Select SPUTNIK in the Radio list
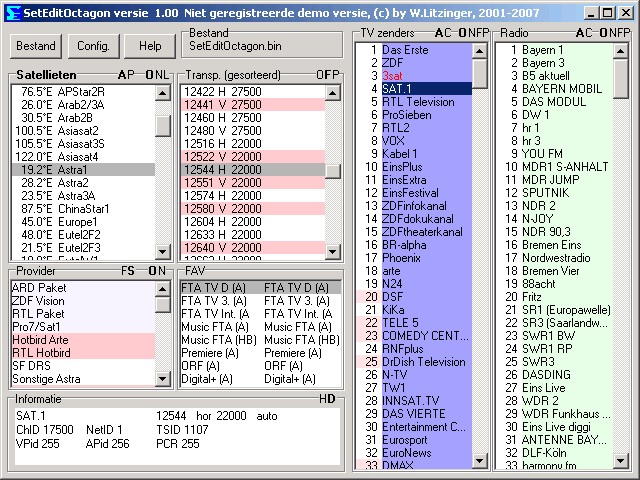Image resolution: width=640 pixels, height=480 pixels. click(x=546, y=193)
